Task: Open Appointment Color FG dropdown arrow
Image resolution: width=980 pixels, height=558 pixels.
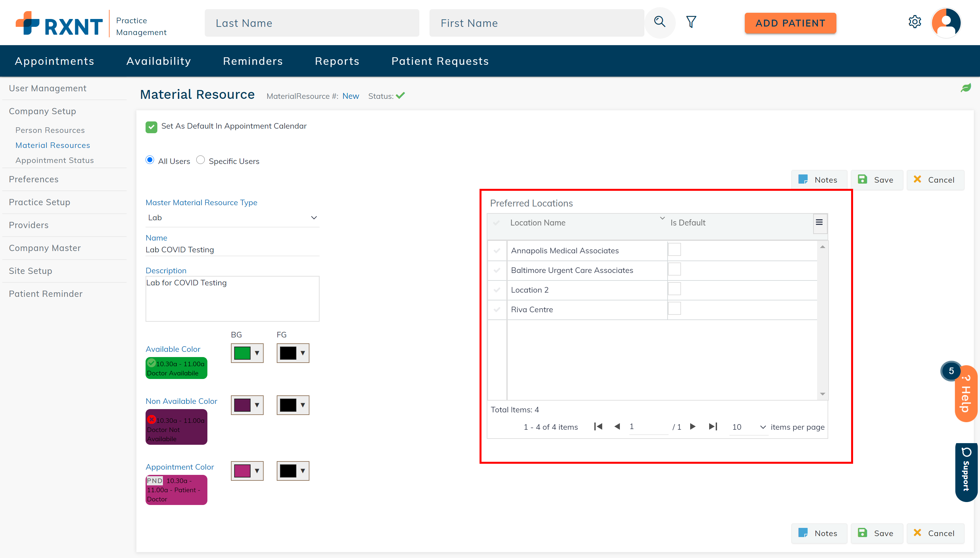Action: [303, 471]
